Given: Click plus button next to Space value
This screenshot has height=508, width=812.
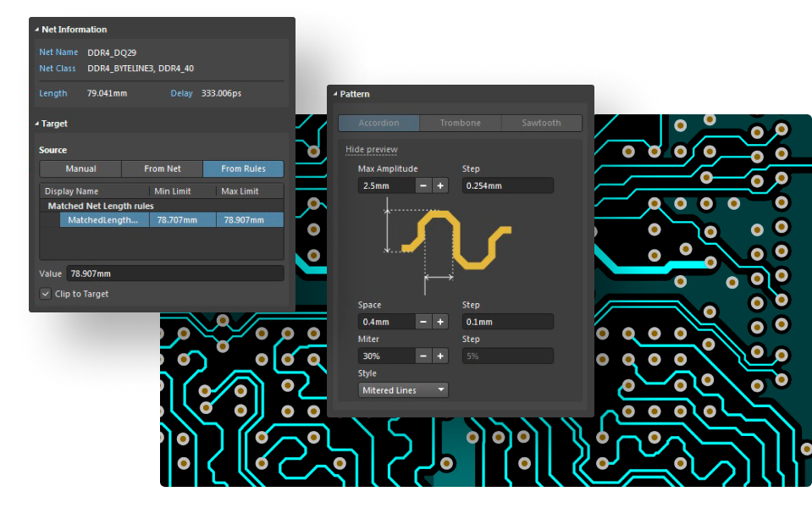Looking at the screenshot, I should coord(440,322).
